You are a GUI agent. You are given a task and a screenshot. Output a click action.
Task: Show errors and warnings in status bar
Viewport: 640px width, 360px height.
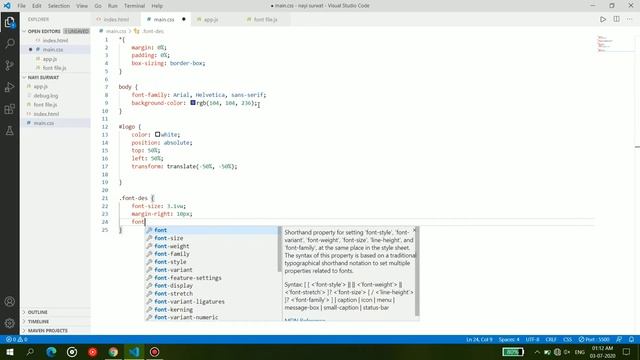[17, 339]
